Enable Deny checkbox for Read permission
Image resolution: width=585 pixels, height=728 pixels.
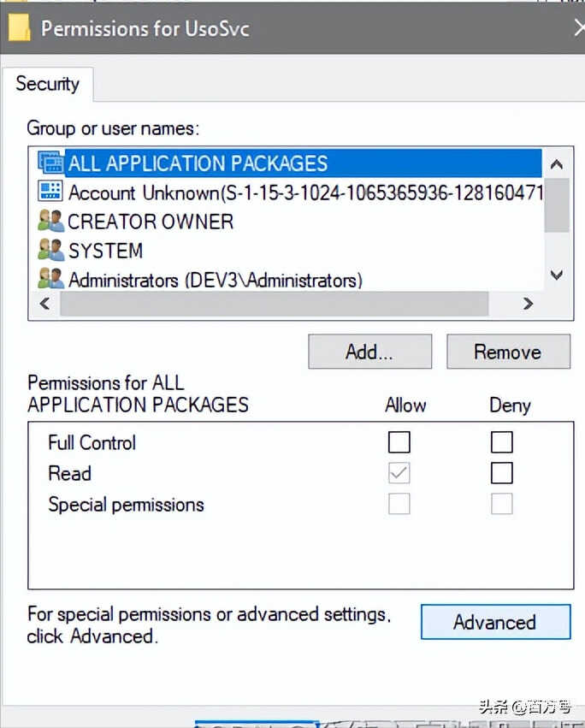point(502,473)
